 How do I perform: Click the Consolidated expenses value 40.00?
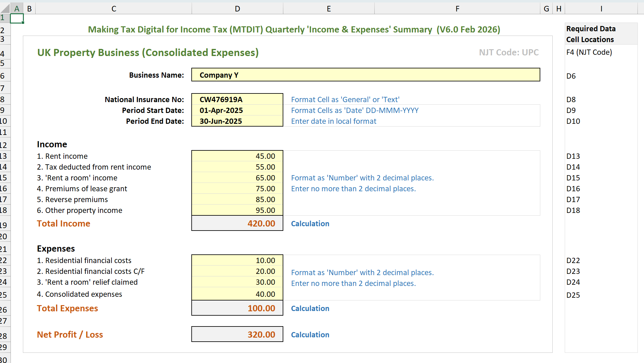pyautogui.click(x=237, y=294)
